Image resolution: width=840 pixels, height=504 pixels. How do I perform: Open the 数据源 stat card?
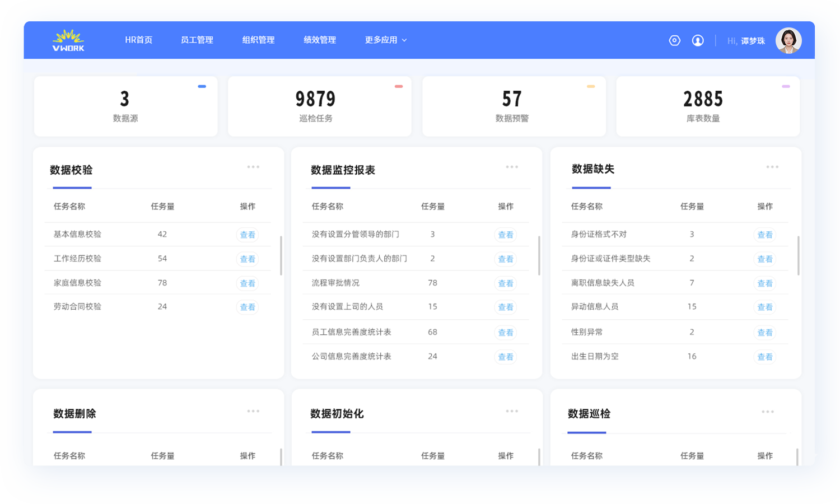(125, 106)
